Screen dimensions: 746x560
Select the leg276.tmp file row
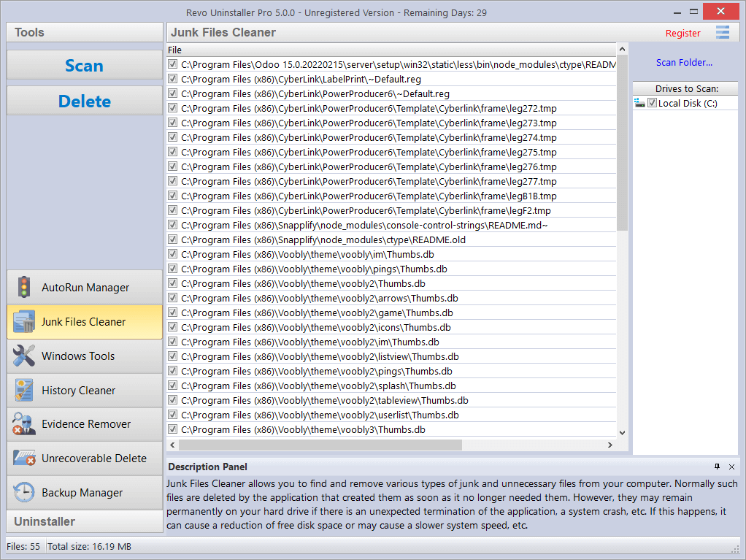coord(391,166)
